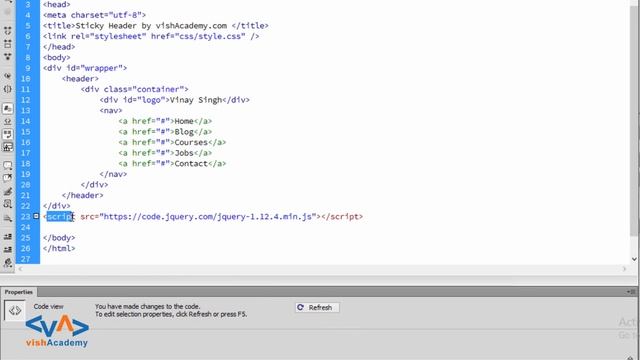This screenshot has width=640, height=360.
Task: Open the Properties panel options menu
Action: tap(631, 292)
